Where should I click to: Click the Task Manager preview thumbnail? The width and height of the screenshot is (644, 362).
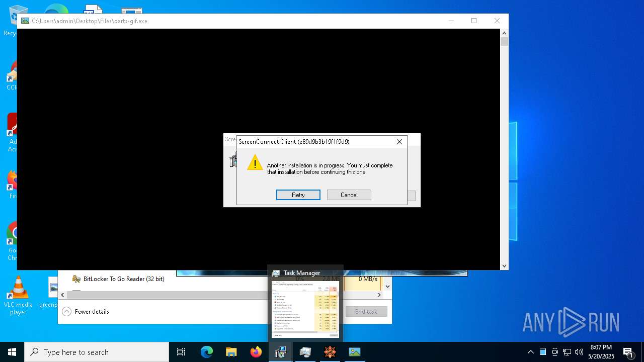tap(305, 309)
